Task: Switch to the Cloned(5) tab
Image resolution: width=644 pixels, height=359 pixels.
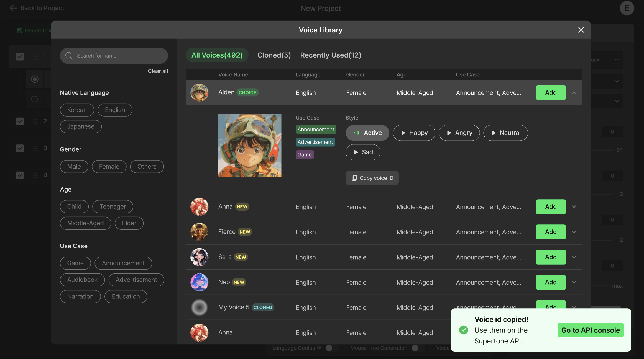Action: 274,55
